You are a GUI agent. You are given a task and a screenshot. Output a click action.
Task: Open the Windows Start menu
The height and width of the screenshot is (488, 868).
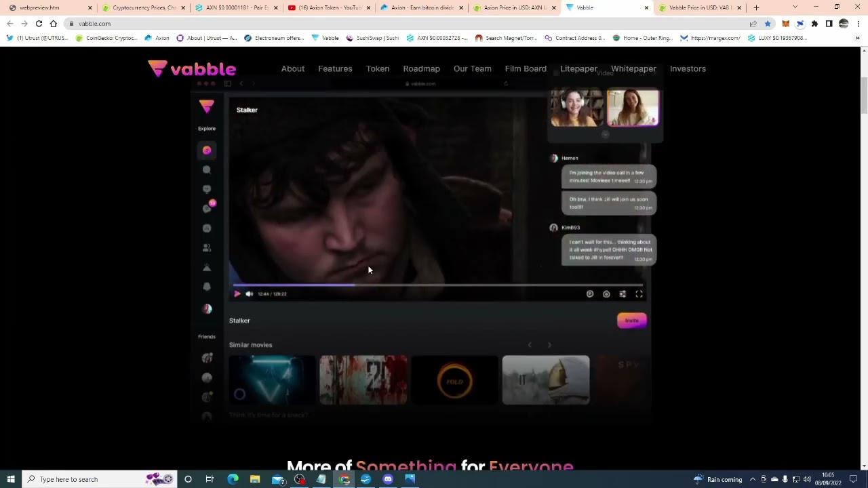11,479
